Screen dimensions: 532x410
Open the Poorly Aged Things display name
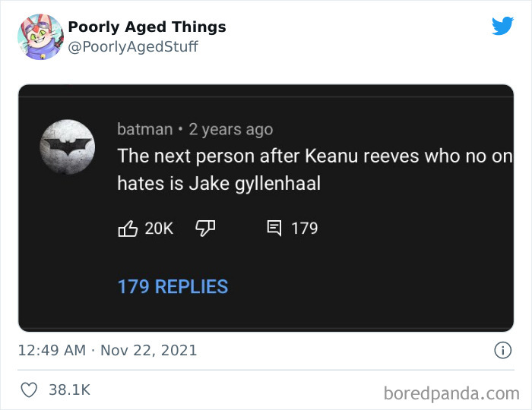click(147, 27)
